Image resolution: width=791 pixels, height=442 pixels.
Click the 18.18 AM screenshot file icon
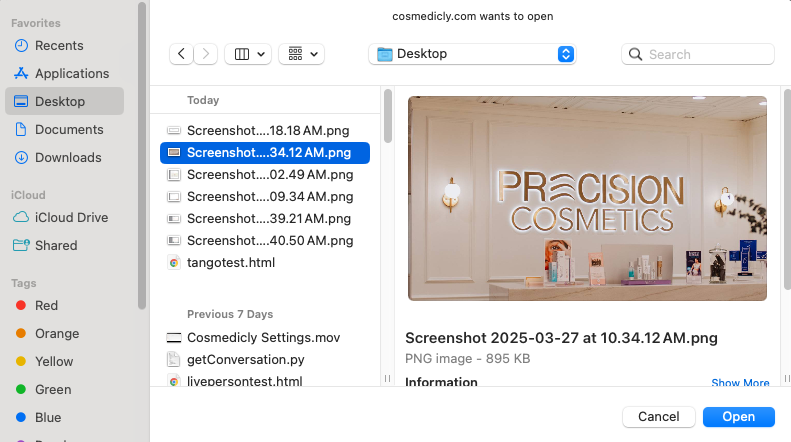coord(174,131)
